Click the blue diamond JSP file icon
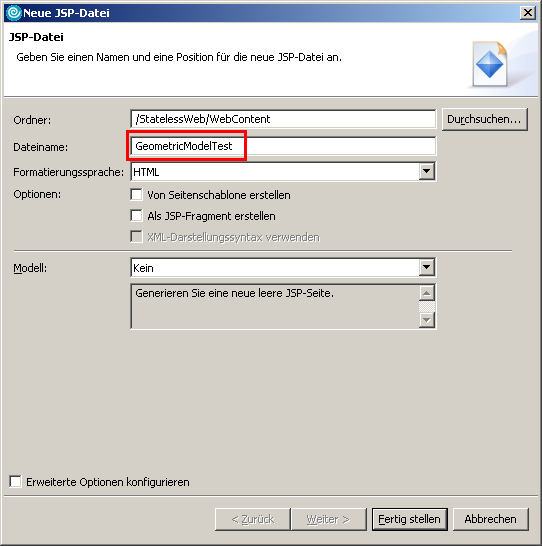Screen dimensions: 542x546 [490, 64]
